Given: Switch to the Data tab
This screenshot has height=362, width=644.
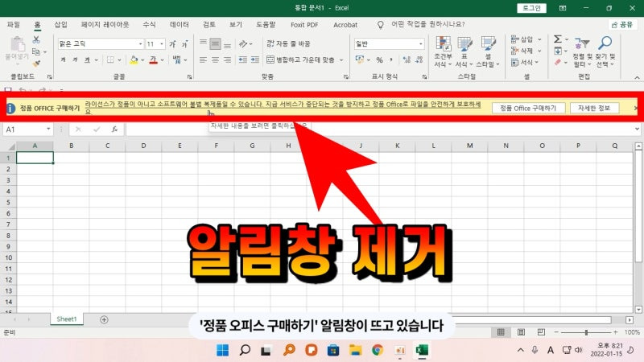Looking at the screenshot, I should 180,25.
